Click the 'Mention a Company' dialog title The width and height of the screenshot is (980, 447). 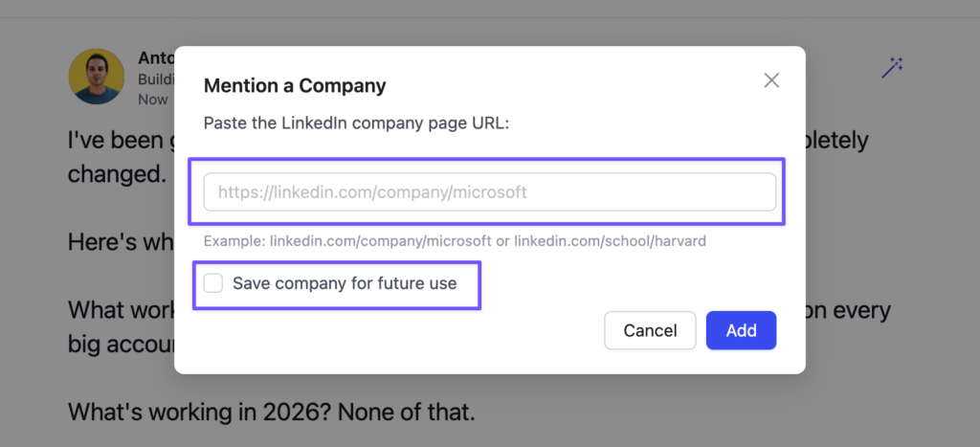click(295, 86)
